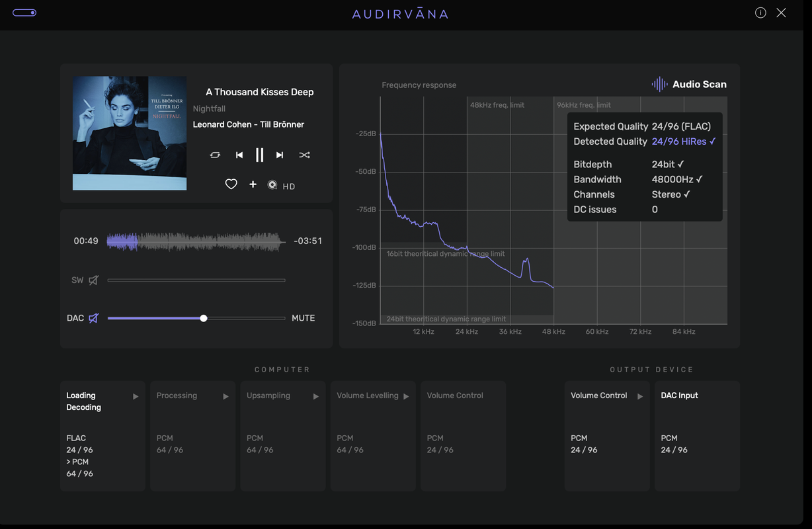Open the Nightfall album cover thumbnail
Viewport: 812px width, 529px height.
click(130, 133)
